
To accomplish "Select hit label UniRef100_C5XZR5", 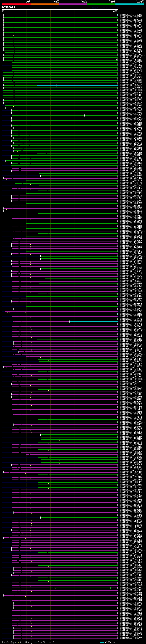I will tap(131, 53).
